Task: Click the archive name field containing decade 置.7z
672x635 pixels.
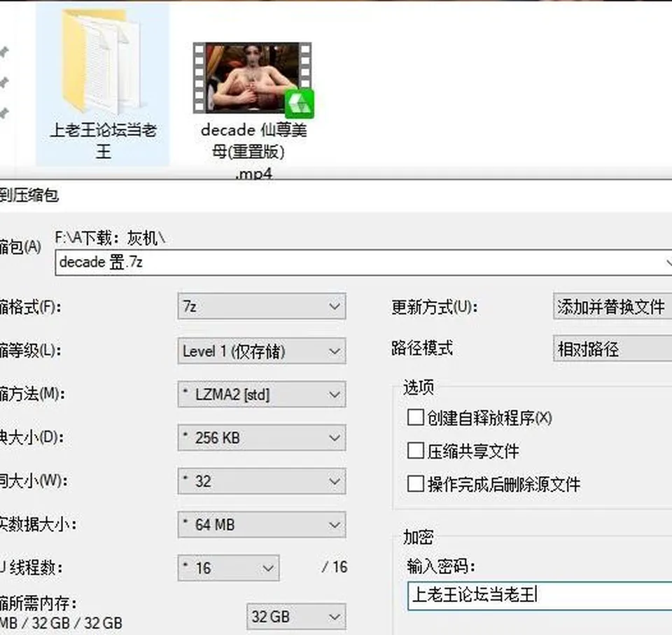Action: pos(363,262)
